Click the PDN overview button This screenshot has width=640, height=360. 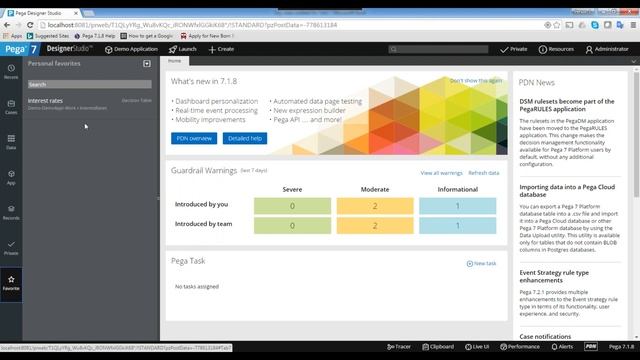(x=194, y=138)
